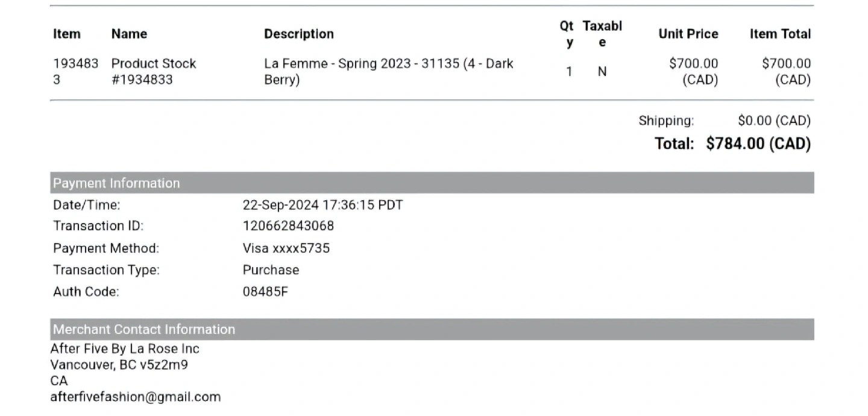Click the Total $784.00 (CAD) amount
The image size is (868, 416).
tap(758, 144)
